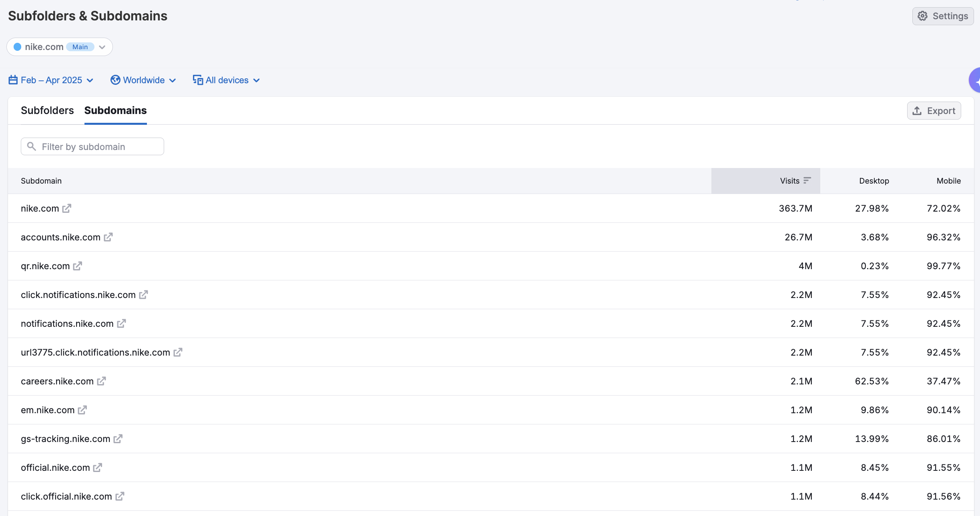The image size is (980, 516).
Task: Select the Subdomains tab
Action: (x=115, y=110)
